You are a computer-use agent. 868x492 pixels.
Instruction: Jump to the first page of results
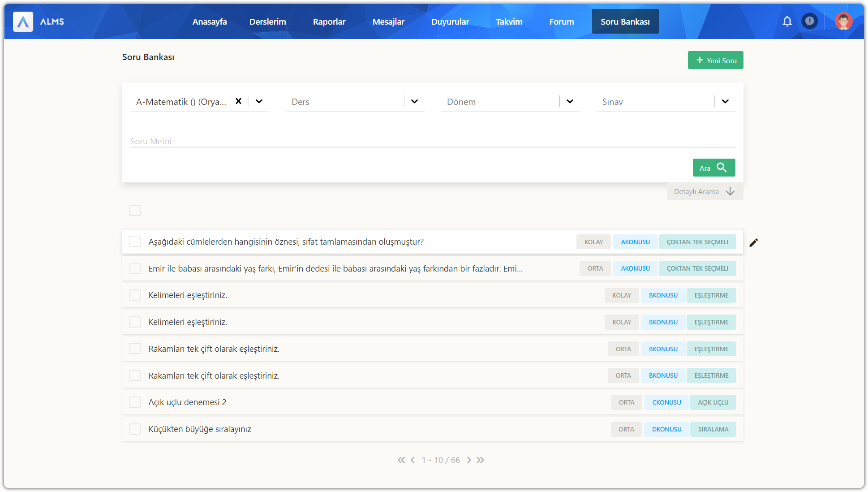pos(401,460)
